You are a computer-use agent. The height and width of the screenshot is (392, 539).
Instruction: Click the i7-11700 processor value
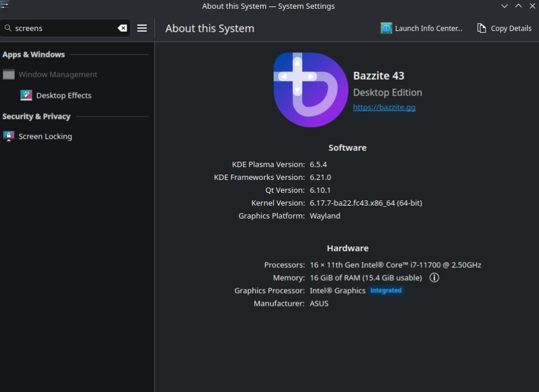[x=395, y=265]
